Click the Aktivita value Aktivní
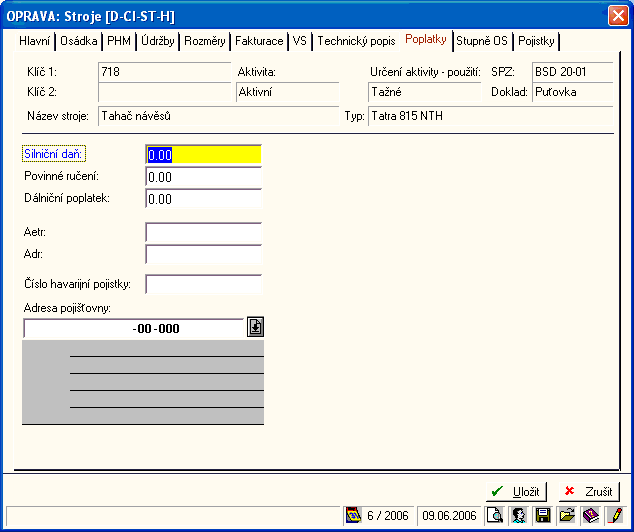Viewport: 634px width, 532px height. click(287, 92)
